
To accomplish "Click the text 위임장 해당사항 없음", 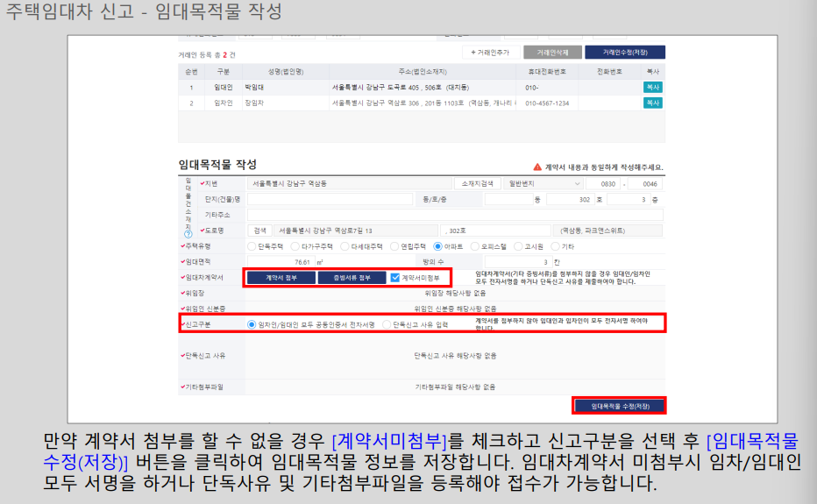I will pyautogui.click(x=455, y=293).
